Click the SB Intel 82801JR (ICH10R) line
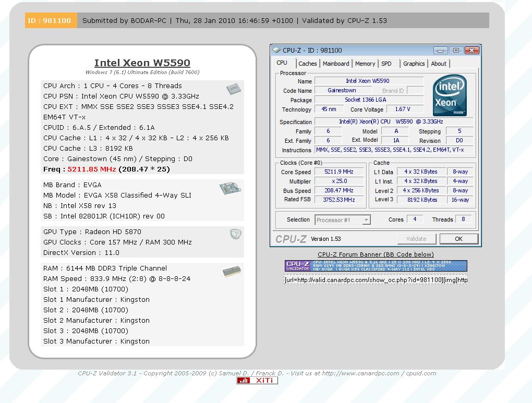The width and height of the screenshot is (532, 403). [104, 216]
